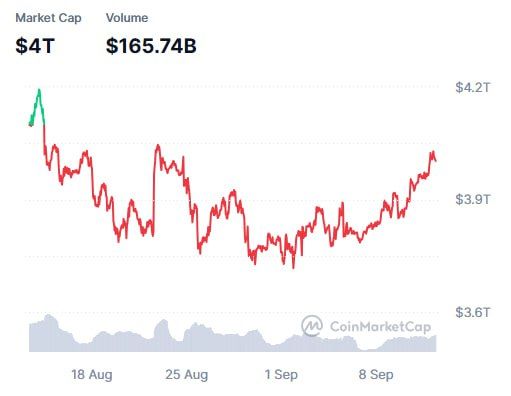Image resolution: width=511 pixels, height=396 pixels.
Task: Select the Volume label
Action: (127, 18)
